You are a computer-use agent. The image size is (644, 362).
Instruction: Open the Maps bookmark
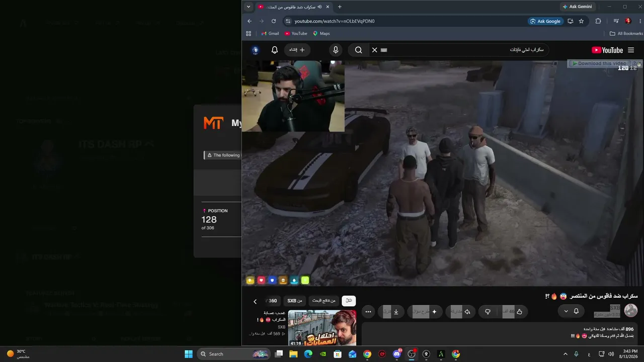321,34
